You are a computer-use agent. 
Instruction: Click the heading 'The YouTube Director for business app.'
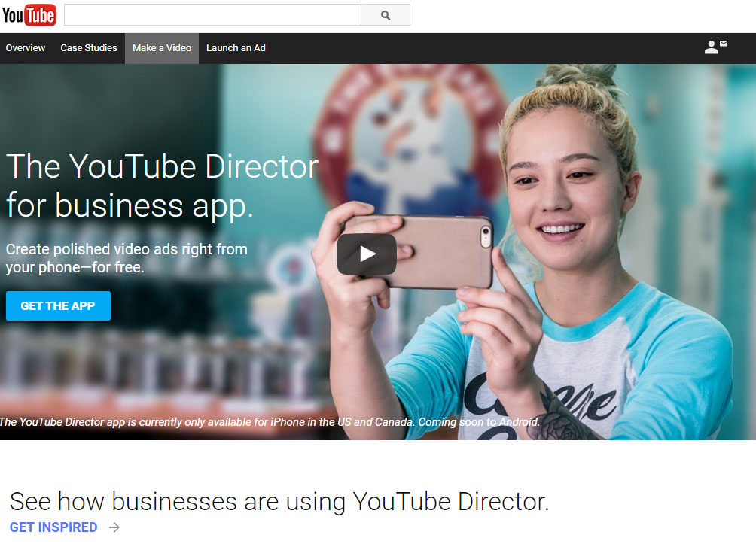162,186
